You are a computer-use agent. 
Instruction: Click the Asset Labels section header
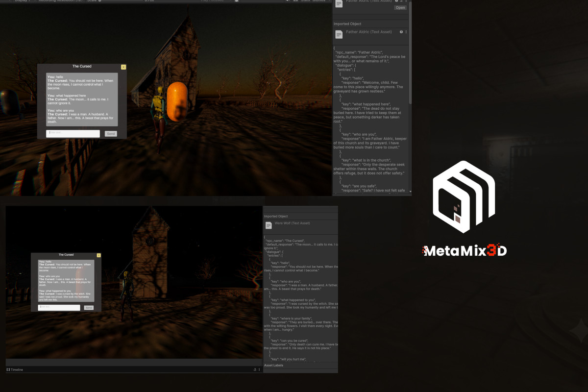pos(273,365)
